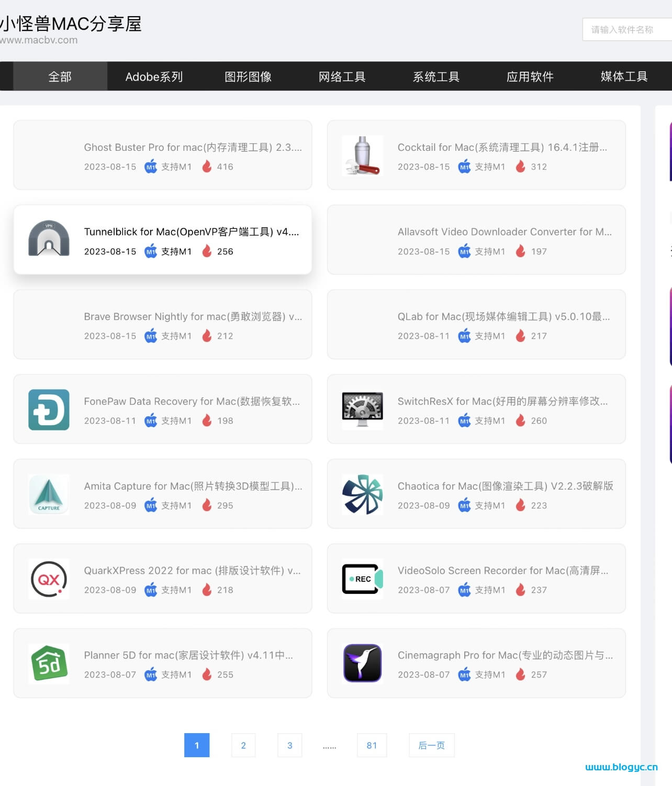Go to page 1 of results

pos(197,745)
